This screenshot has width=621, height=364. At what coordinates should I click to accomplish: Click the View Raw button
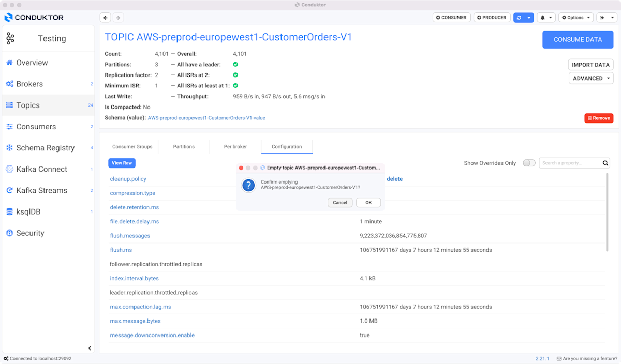[122, 163]
